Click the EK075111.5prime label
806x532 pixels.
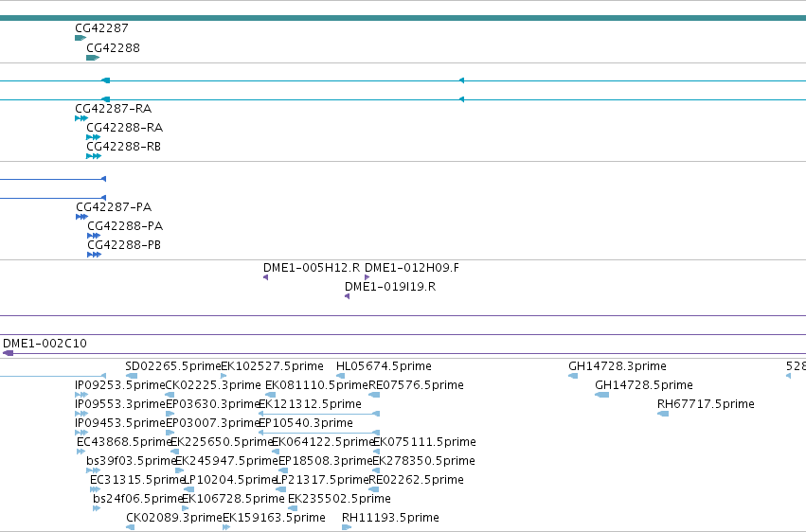[x=424, y=442]
